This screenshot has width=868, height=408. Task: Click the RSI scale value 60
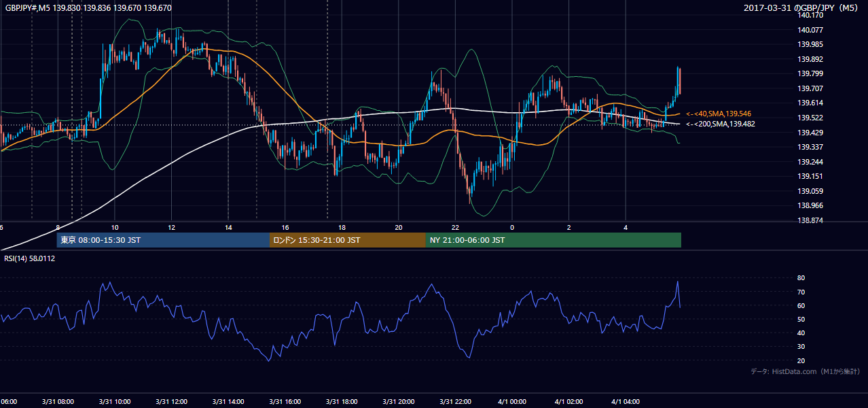click(x=801, y=305)
